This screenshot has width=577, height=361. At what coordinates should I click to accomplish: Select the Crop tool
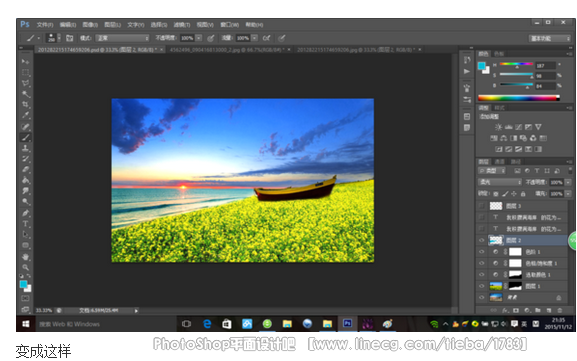tap(25, 105)
